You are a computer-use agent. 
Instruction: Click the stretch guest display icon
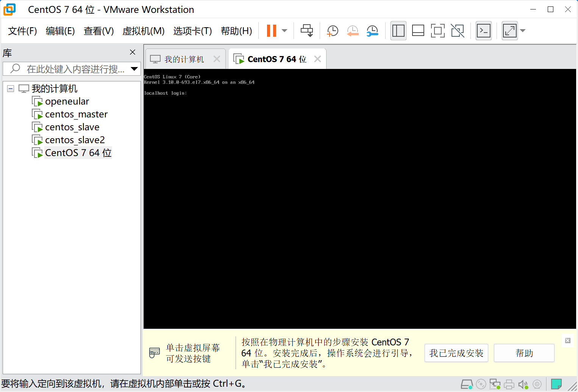coord(510,31)
